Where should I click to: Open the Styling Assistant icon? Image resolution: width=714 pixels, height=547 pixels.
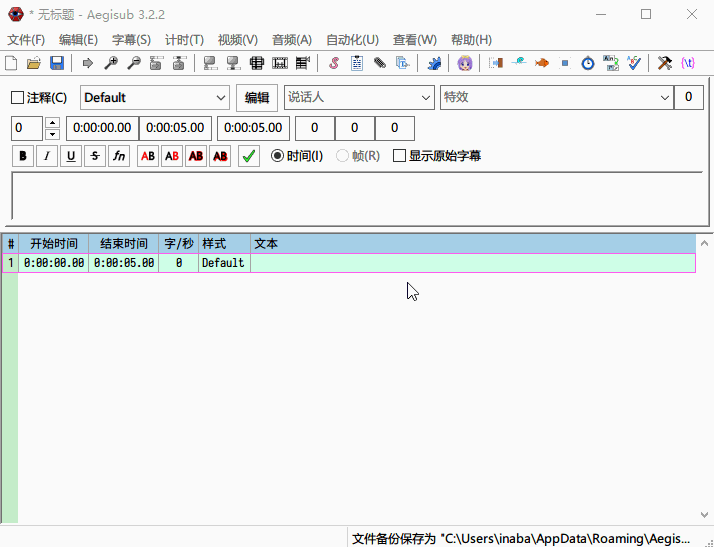click(x=519, y=63)
